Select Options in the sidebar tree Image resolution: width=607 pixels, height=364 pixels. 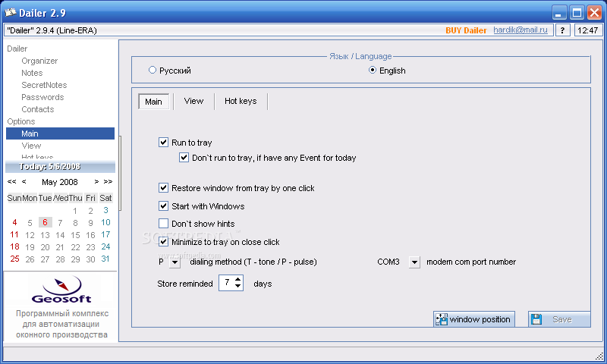point(21,121)
